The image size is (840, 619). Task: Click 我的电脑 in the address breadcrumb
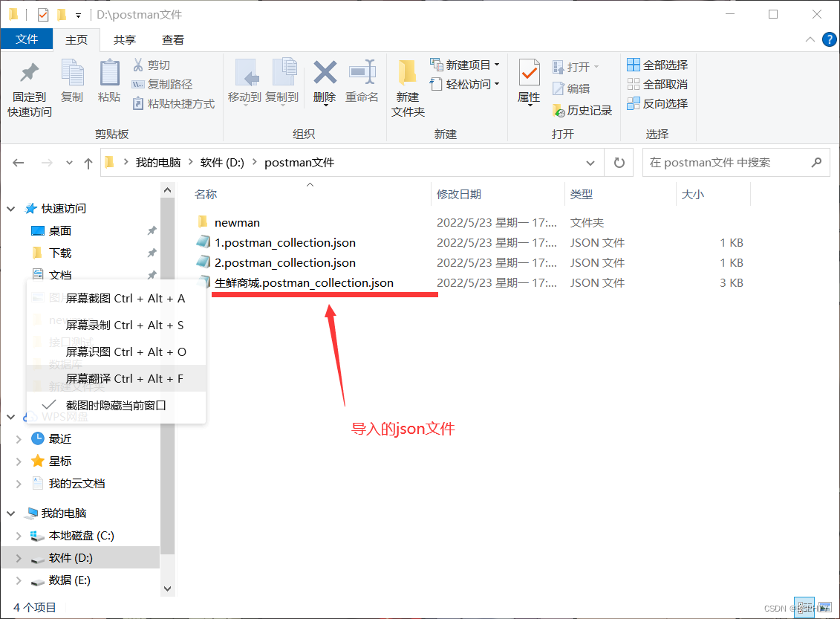tap(158, 163)
